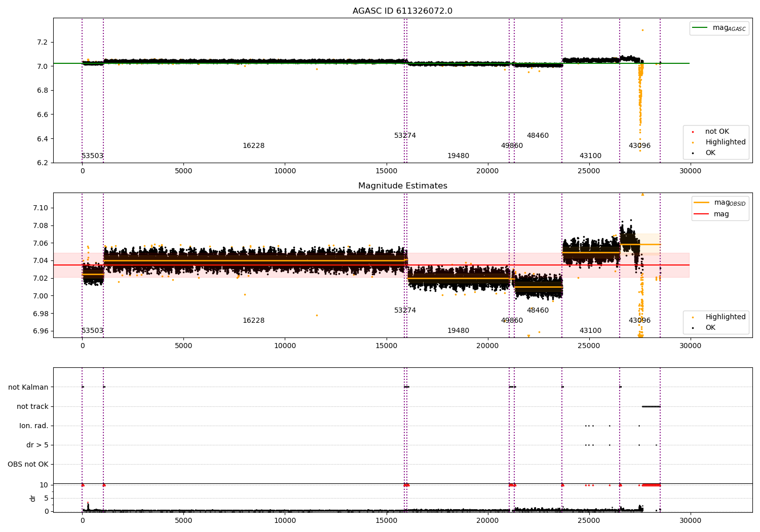The height and width of the screenshot is (532, 760).
Task: Click obsid label 16228 in Magnitude Estimates plot
Action: (x=253, y=321)
